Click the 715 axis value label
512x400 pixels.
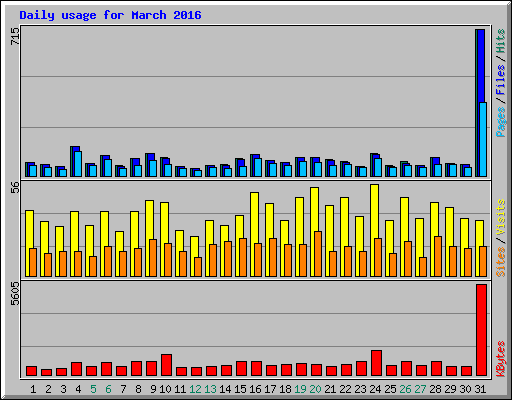click(x=15, y=36)
